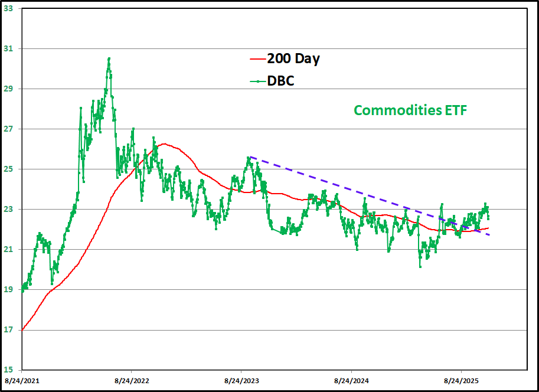Click the "Commodities ETF" chart title text
Screen dimensions: 539x392
[410, 110]
